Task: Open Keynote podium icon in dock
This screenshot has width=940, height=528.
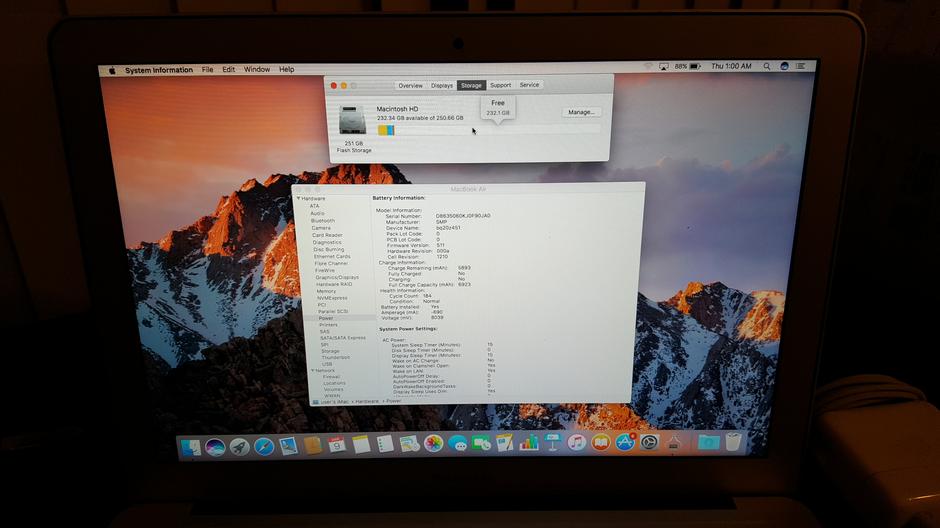Action: (x=553, y=443)
